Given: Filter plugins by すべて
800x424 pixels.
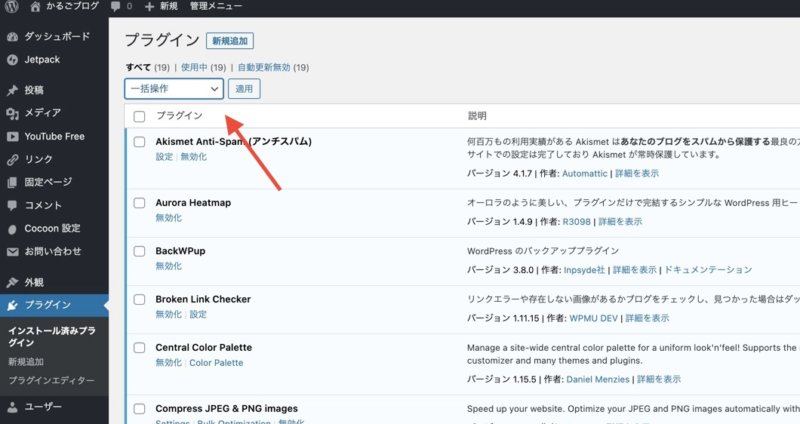Looking at the screenshot, I should click(x=138, y=67).
